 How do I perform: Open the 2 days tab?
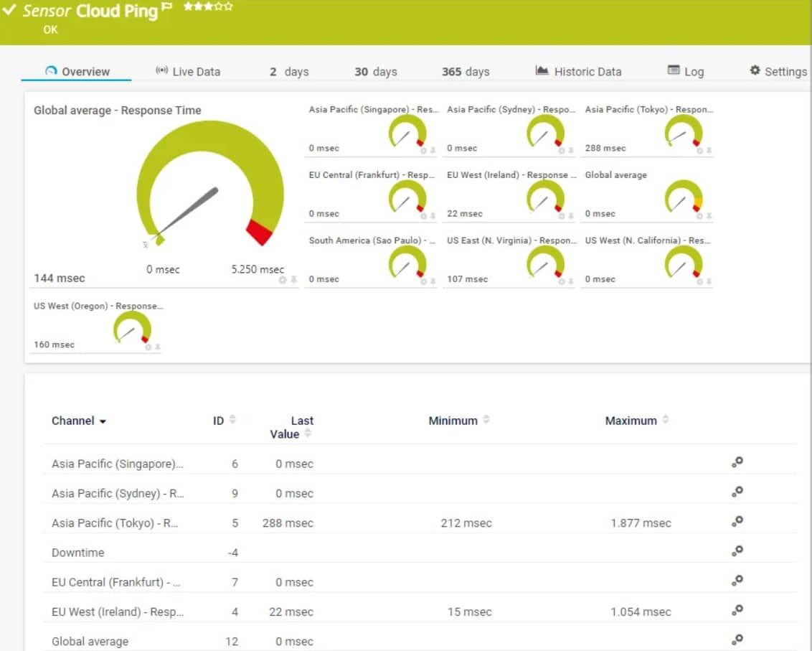point(289,72)
